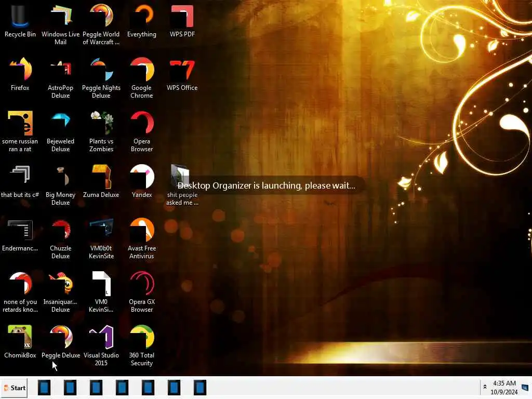Select the Google Chrome shortcut
The width and height of the screenshot is (532, 399).
pyautogui.click(x=142, y=78)
